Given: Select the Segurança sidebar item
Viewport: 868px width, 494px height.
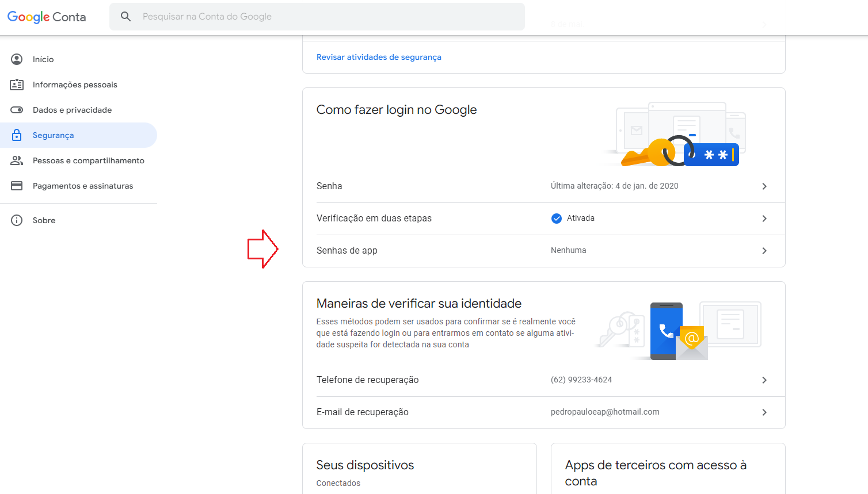Looking at the screenshot, I should 78,135.
